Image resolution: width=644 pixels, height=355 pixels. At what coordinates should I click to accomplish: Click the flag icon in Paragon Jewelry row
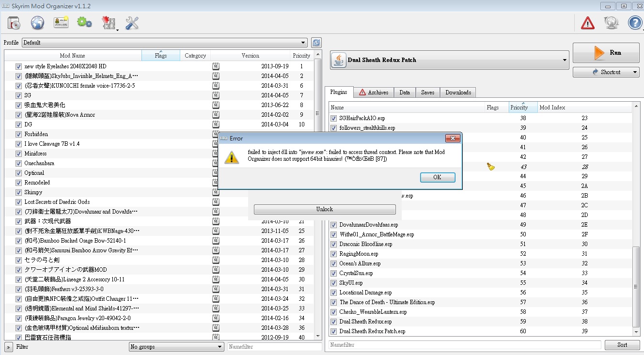pos(216,318)
